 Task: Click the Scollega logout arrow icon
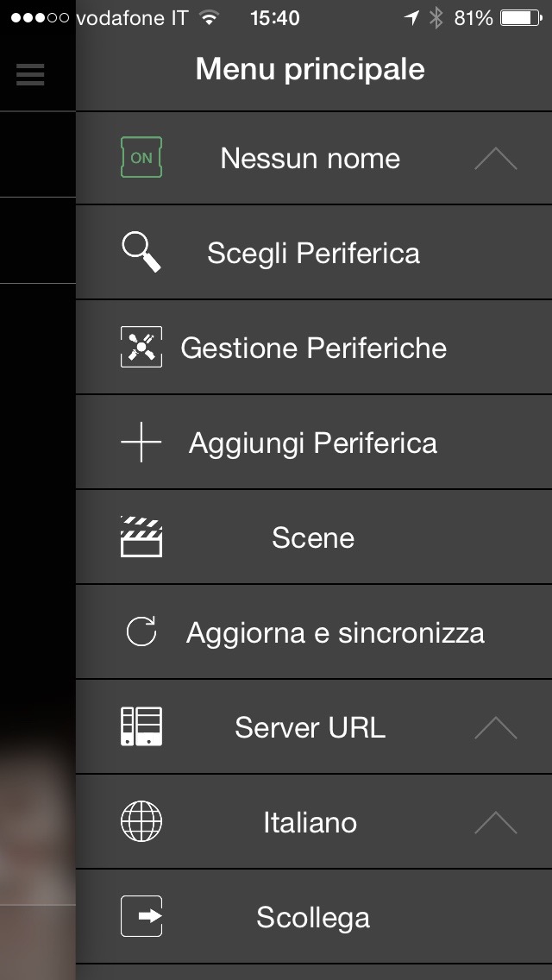click(141, 917)
